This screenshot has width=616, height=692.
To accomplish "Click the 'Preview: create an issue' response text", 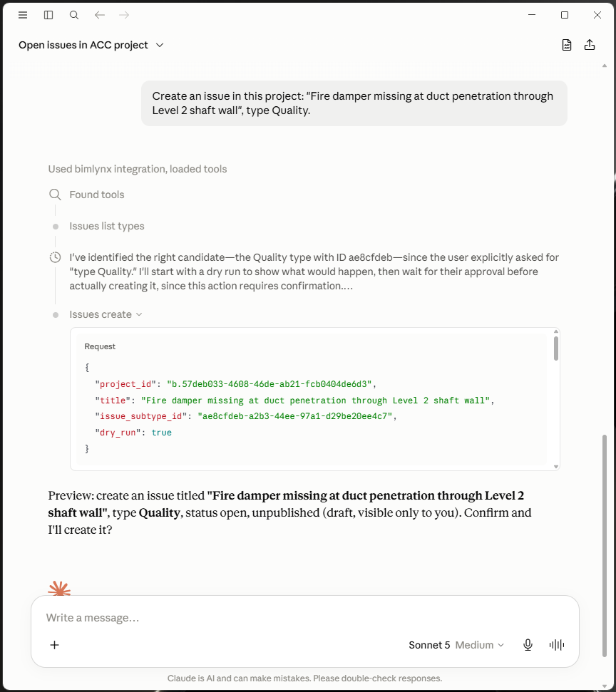I will click(289, 512).
